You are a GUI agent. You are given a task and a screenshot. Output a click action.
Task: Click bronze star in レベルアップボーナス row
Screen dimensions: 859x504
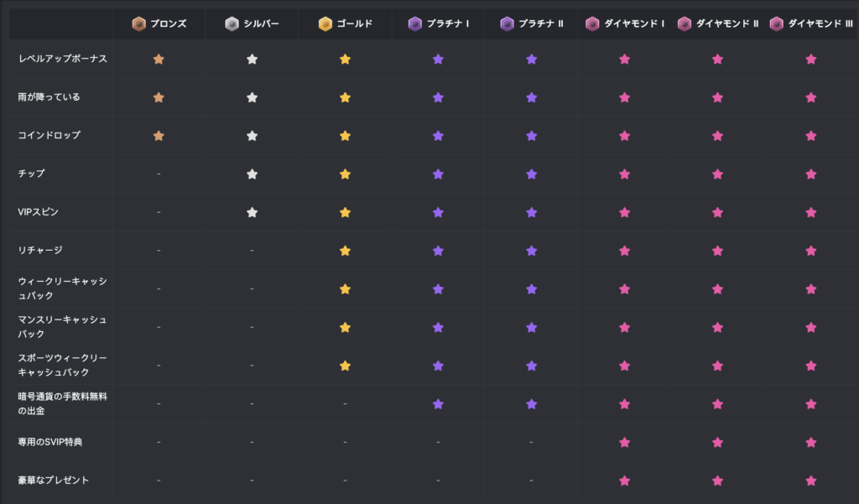click(159, 60)
